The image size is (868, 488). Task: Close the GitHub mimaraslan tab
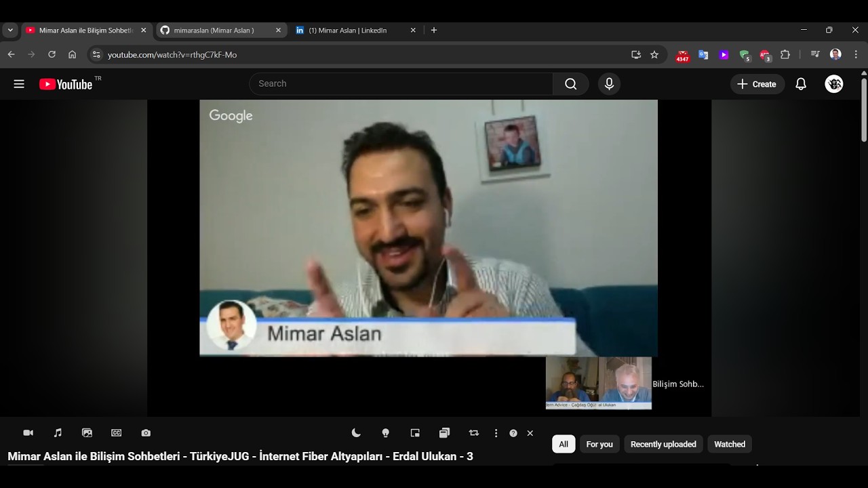(x=278, y=30)
